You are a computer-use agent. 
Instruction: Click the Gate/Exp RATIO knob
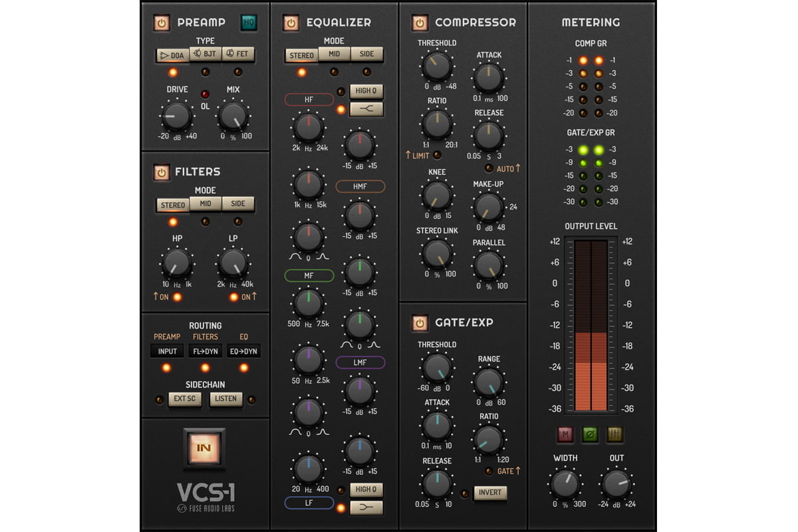[489, 440]
